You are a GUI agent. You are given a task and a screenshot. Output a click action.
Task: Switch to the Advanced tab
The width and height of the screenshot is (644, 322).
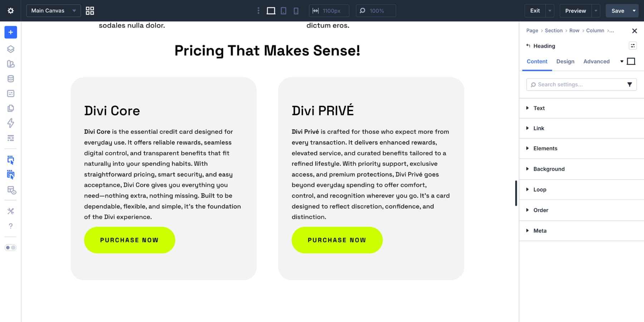pyautogui.click(x=596, y=62)
